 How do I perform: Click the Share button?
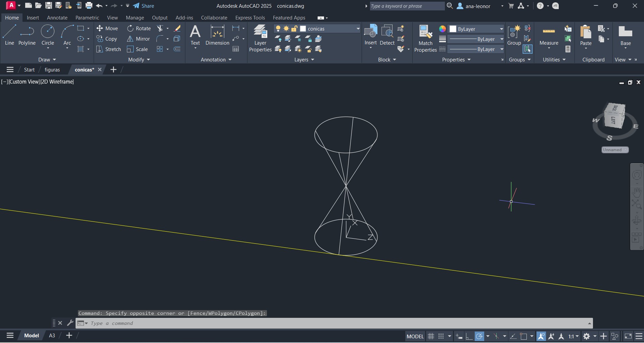[144, 6]
